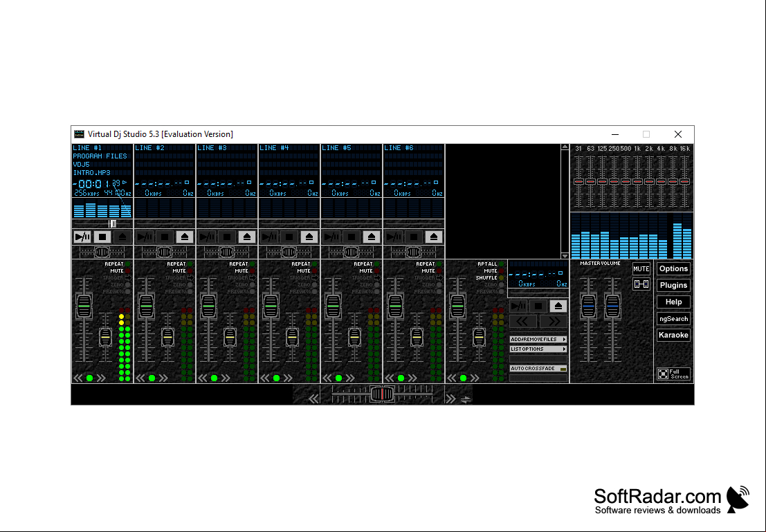Screen dimensions: 766x532
Task: Mute the master volume
Action: coord(641,269)
